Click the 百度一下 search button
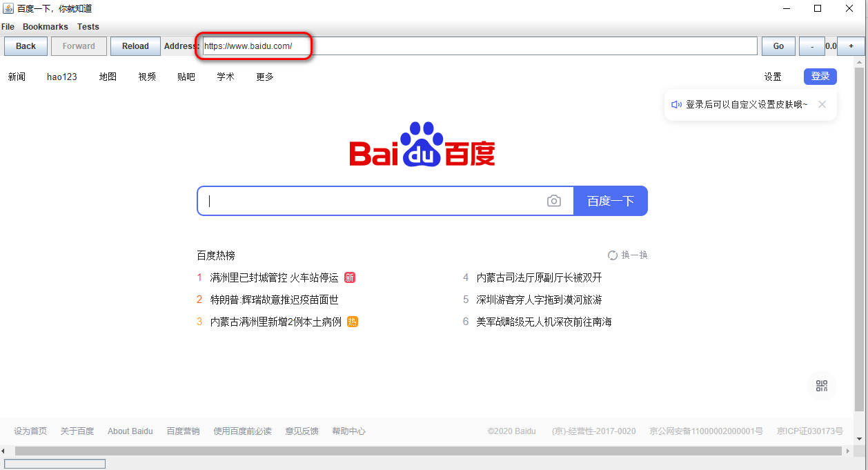 click(611, 201)
